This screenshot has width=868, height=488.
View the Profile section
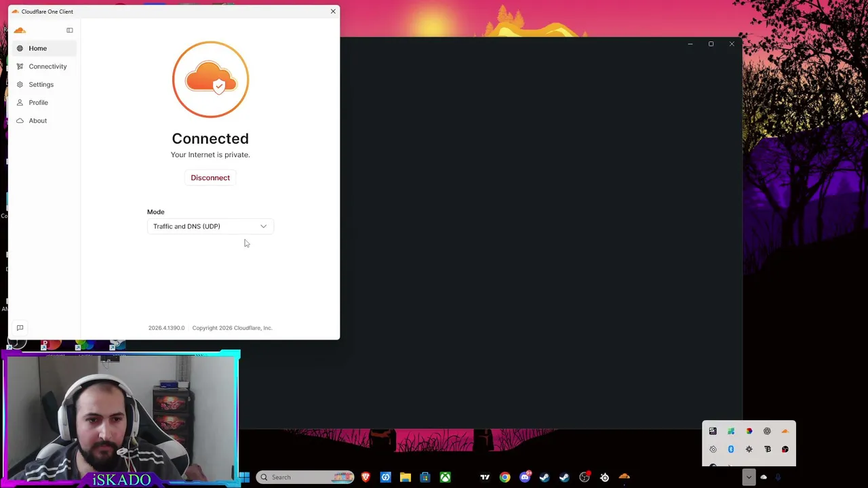pyautogui.click(x=44, y=102)
